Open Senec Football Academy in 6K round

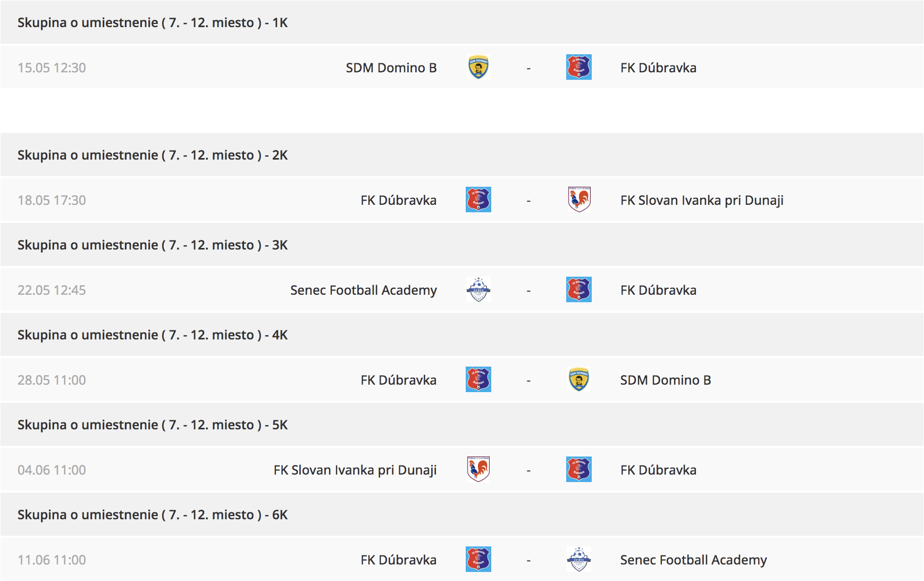pos(693,560)
